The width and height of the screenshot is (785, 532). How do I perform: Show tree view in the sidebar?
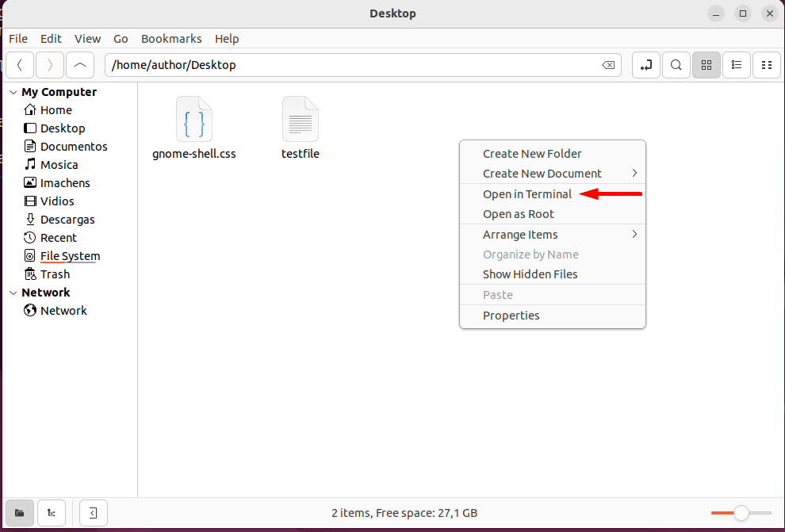click(51, 513)
